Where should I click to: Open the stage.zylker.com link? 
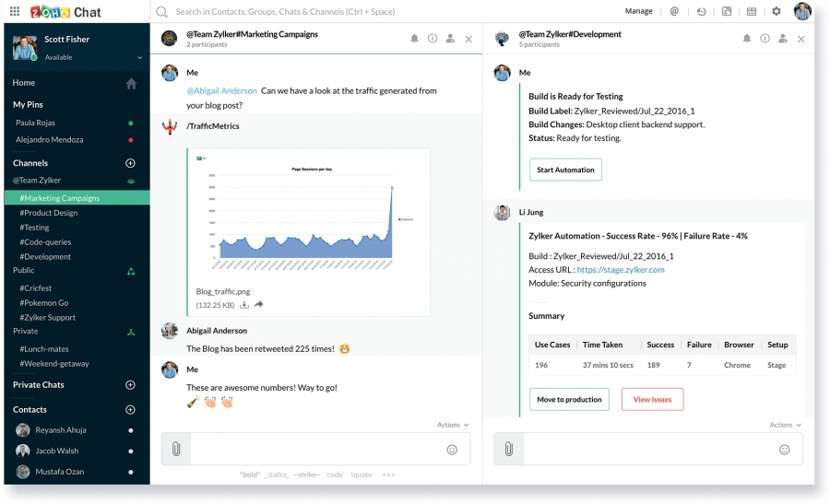pyautogui.click(x=621, y=270)
